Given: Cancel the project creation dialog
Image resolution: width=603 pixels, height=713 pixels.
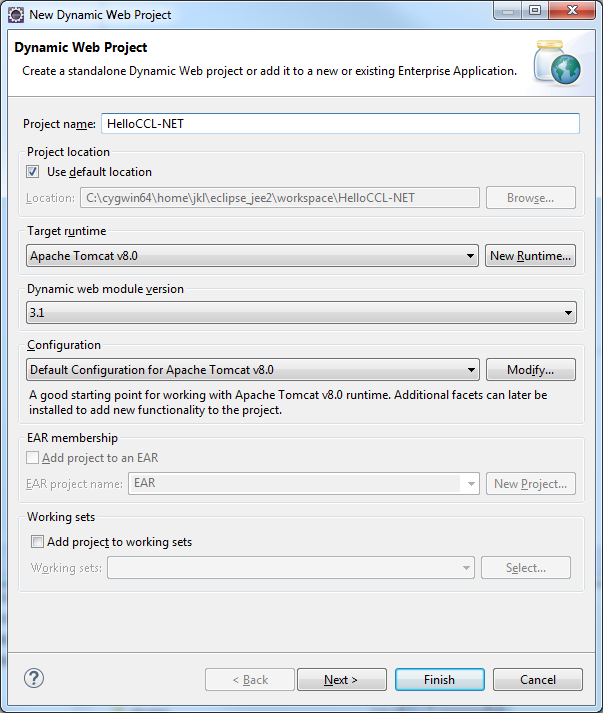Looking at the screenshot, I should click(538, 680).
